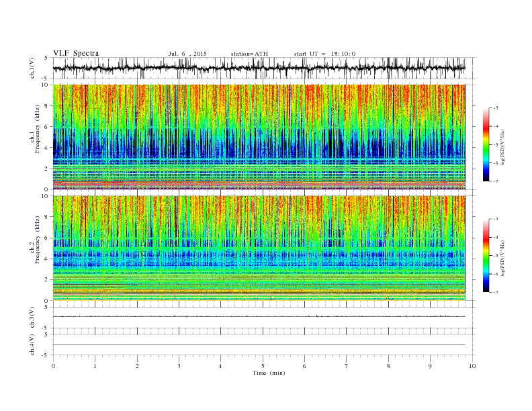Viewport: 532px width, 411px height.
Task: Select the "start UT = 18:10:0" header text
Action: 324,54
